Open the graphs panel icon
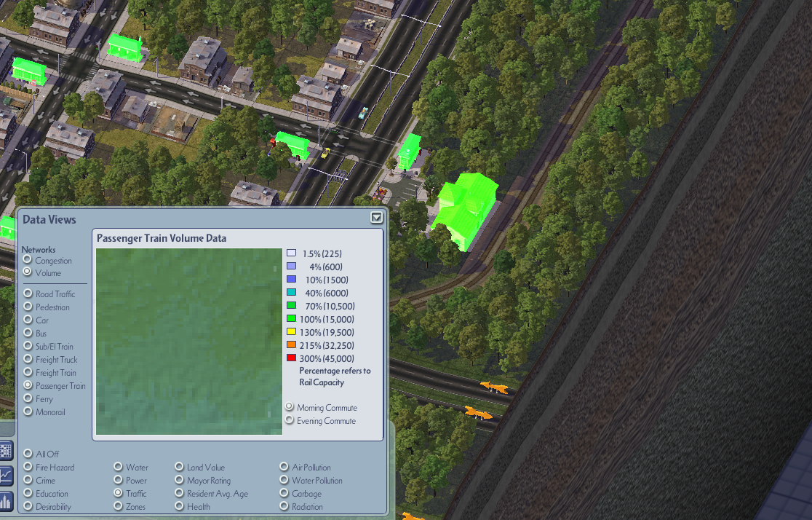Viewport: 812px width, 520px height. click(7, 475)
